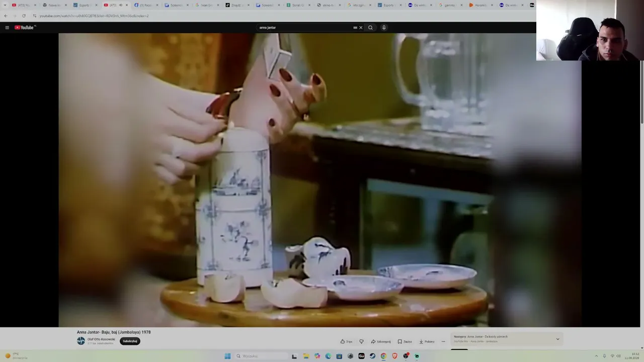Launch Copilot from the taskbar

[317, 356]
